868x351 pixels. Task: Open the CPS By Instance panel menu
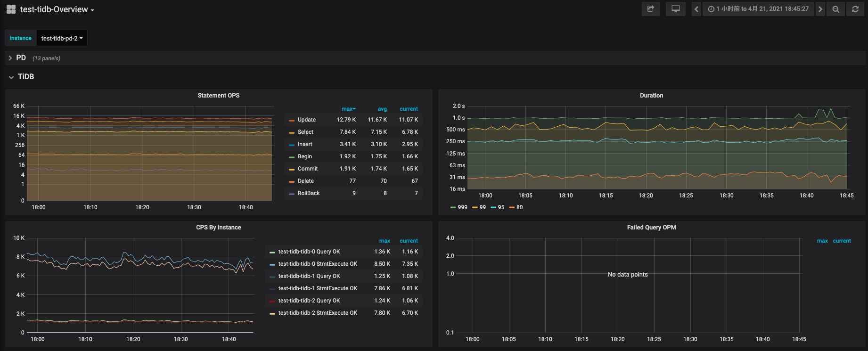tap(218, 228)
